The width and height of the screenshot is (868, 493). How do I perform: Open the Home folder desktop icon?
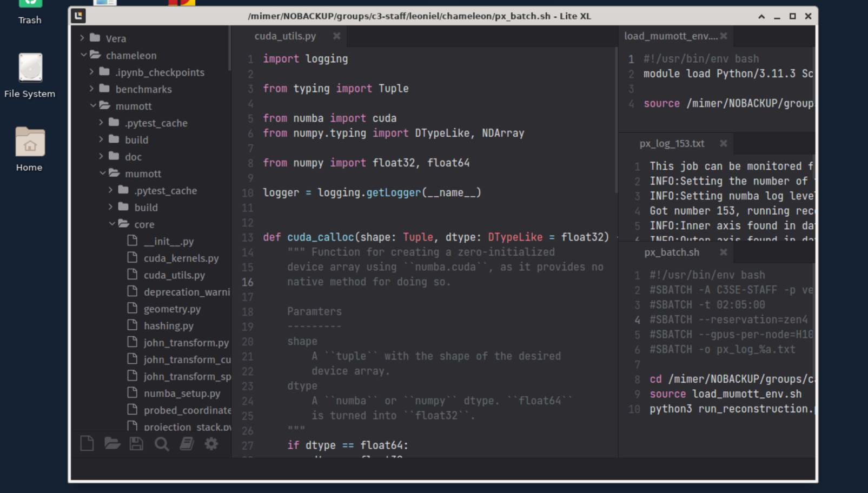pyautogui.click(x=30, y=149)
